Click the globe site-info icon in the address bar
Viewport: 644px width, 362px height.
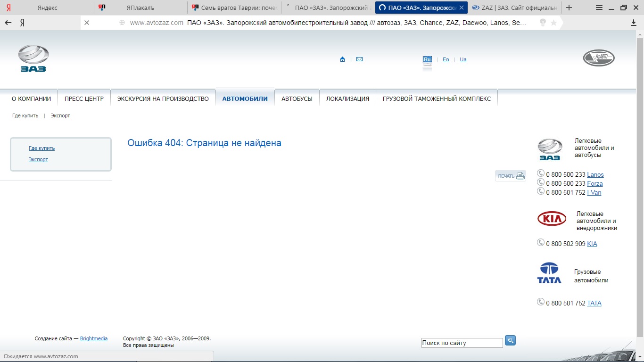pos(122,23)
